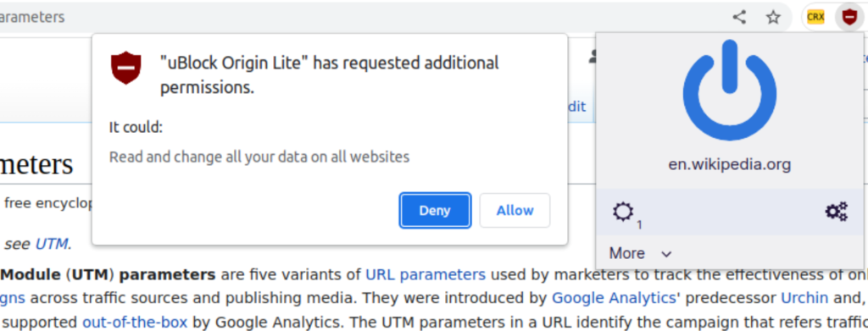
Task: Open the CRX extension icon in toolbar
Action: coord(815,18)
